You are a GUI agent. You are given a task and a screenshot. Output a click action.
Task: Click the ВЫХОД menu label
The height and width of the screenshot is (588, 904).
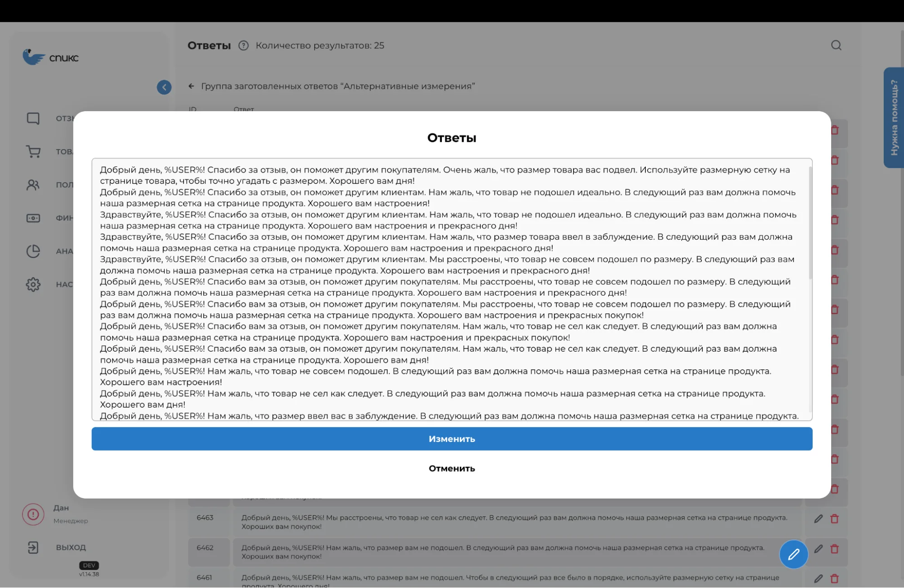(71, 547)
